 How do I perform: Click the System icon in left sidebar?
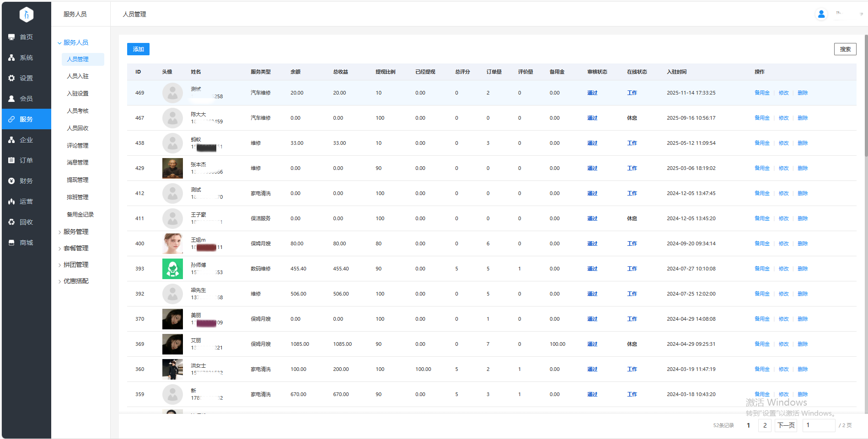pyautogui.click(x=11, y=58)
